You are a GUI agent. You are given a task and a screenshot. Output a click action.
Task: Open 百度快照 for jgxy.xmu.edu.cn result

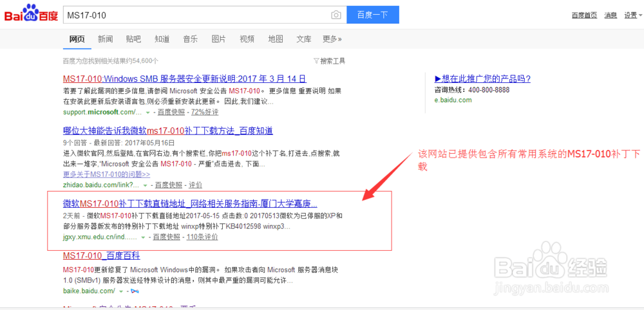pyautogui.click(x=166, y=237)
